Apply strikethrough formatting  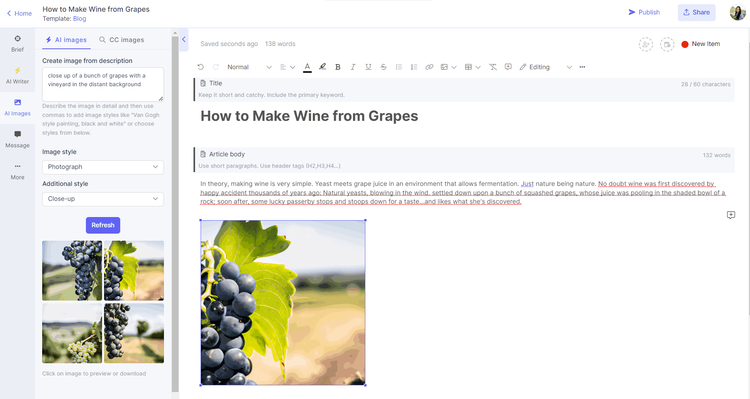coord(384,67)
